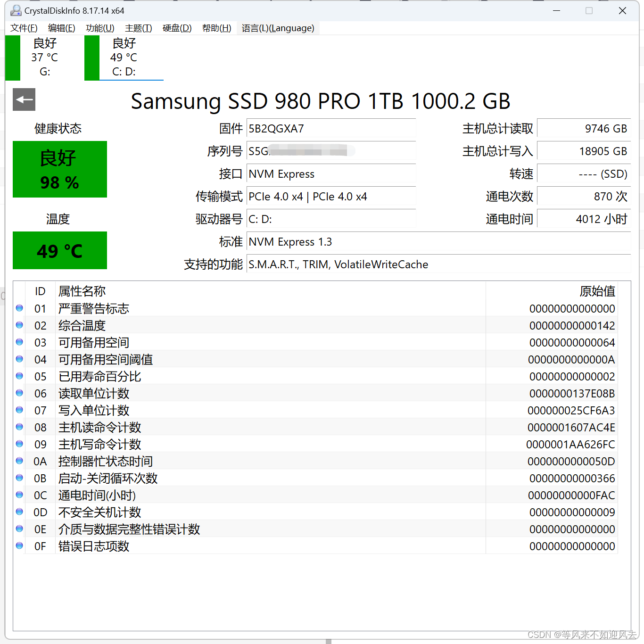Click status orb for 可用备用空间阈值 row

click(19, 359)
